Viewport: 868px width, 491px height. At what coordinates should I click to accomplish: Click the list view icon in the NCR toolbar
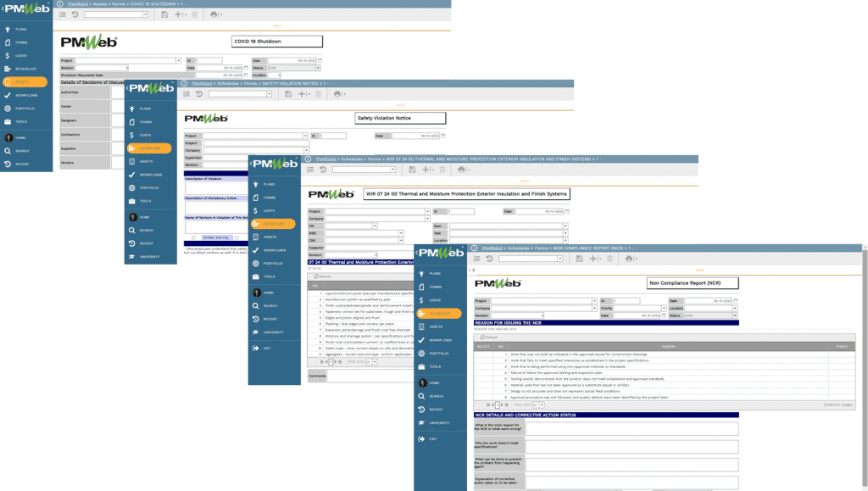476,259
